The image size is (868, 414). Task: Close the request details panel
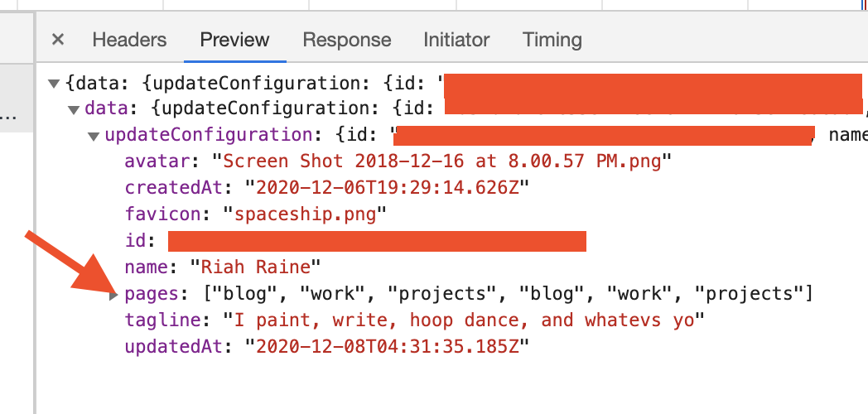pyautogui.click(x=58, y=40)
